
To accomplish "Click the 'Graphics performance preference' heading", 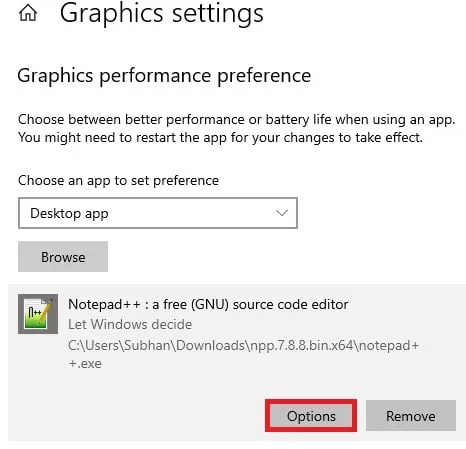I will 164,76.
